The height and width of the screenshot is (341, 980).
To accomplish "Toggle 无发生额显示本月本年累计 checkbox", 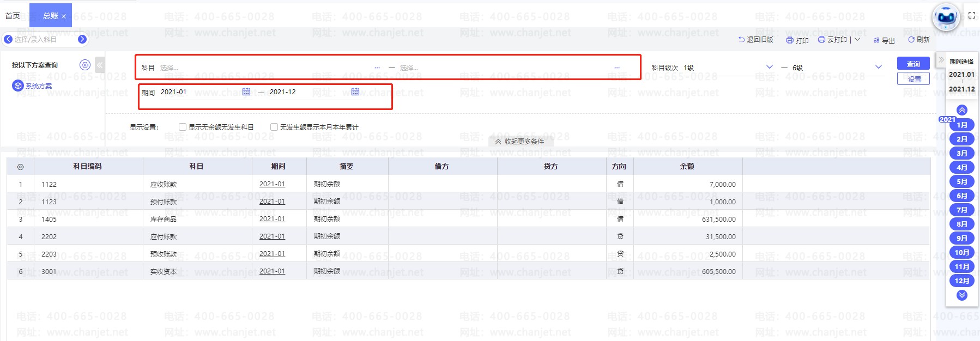I will point(274,127).
